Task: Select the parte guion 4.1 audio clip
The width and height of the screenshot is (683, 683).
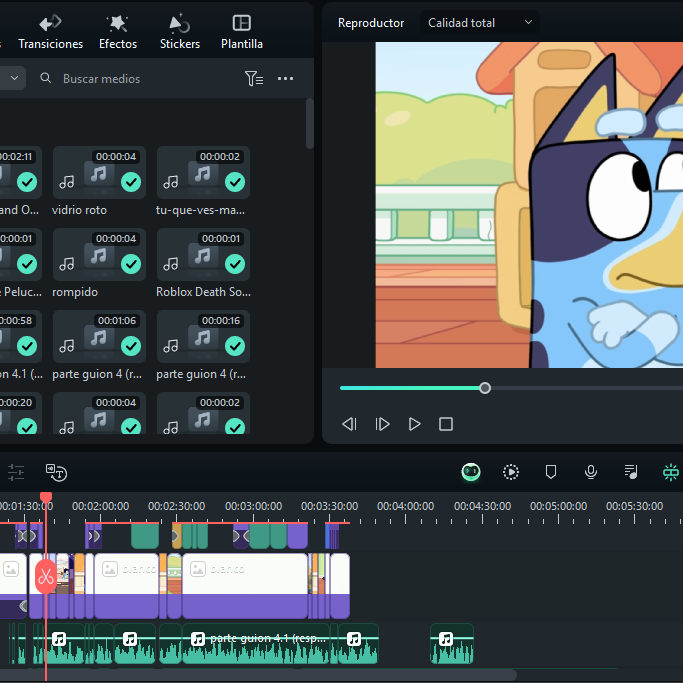Action: pos(256,644)
